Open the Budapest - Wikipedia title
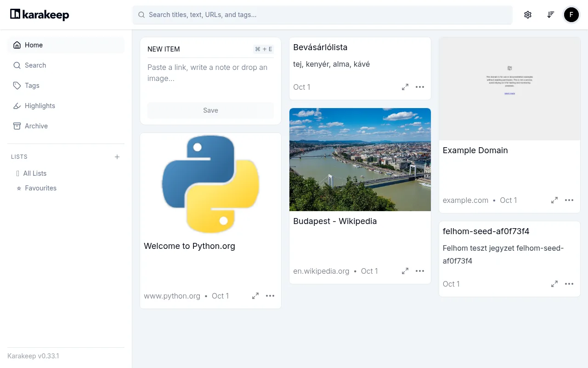 335,221
